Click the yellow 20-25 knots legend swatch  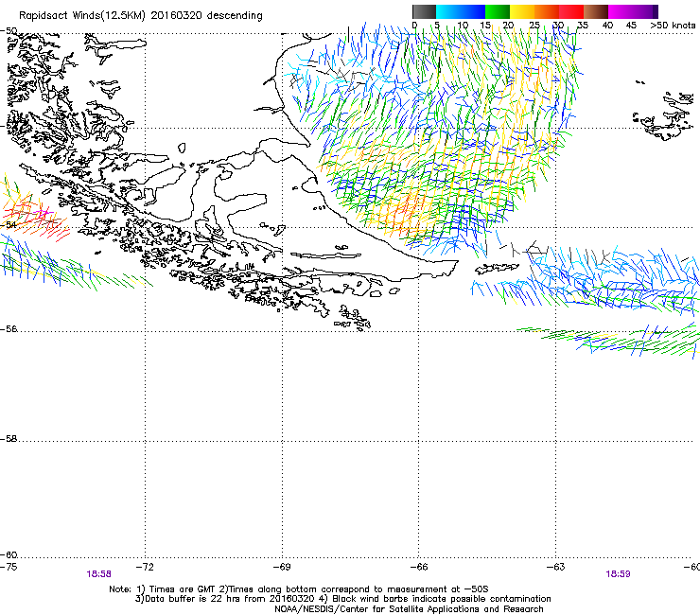(x=522, y=11)
